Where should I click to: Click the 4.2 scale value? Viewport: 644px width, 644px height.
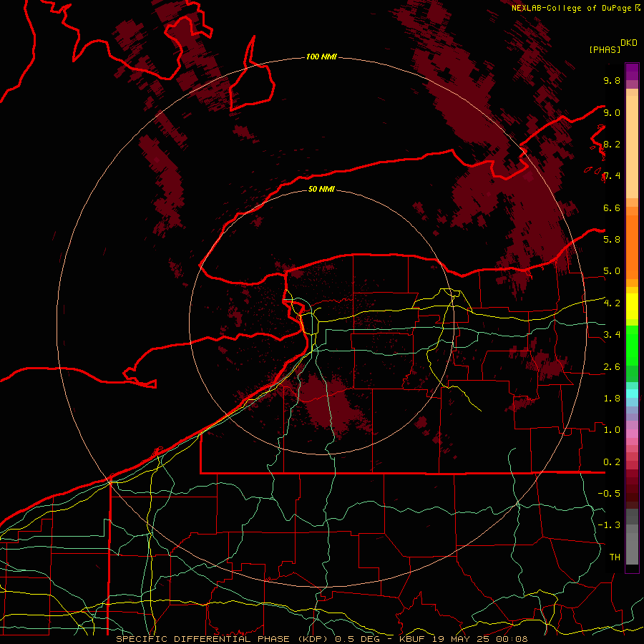(612, 303)
